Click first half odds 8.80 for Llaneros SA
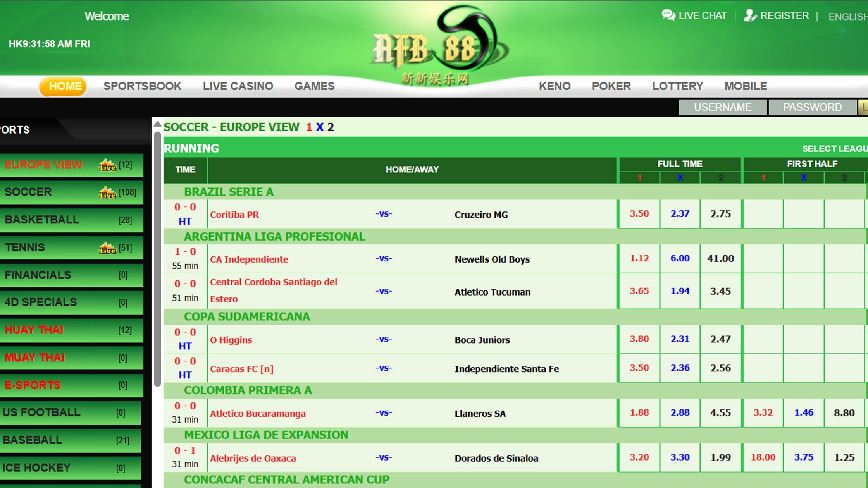Image resolution: width=868 pixels, height=488 pixels. 844,413
